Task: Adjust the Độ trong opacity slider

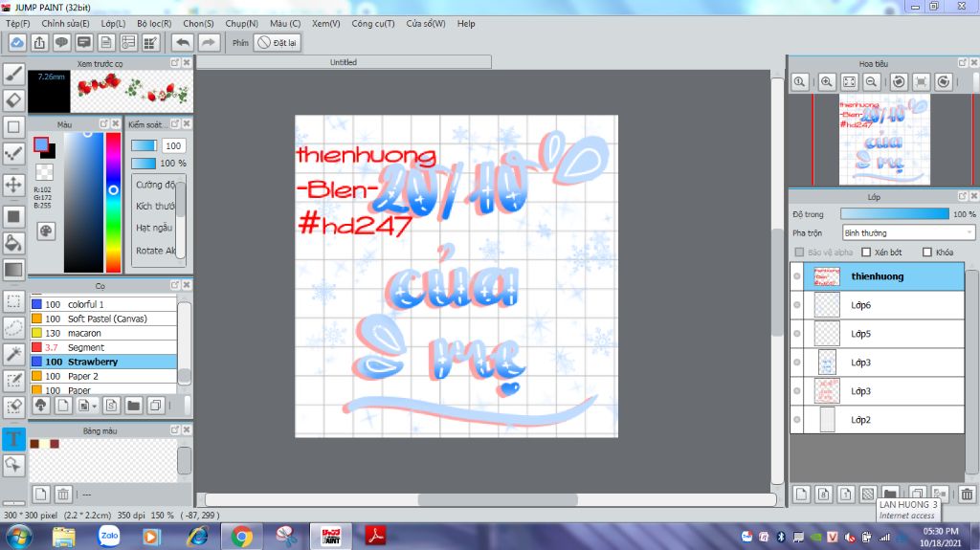Action: (x=895, y=213)
